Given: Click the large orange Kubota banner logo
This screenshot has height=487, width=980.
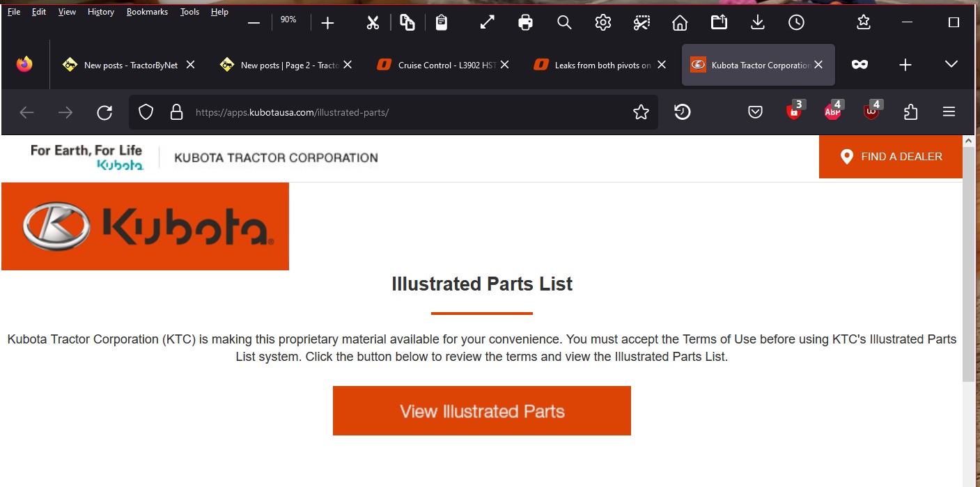Looking at the screenshot, I should point(145,226).
